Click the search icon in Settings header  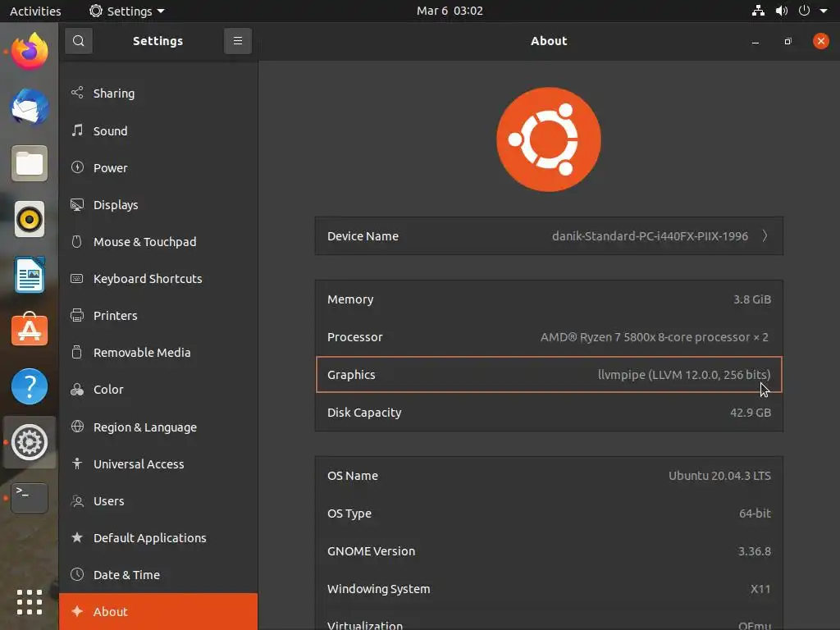[x=79, y=41]
